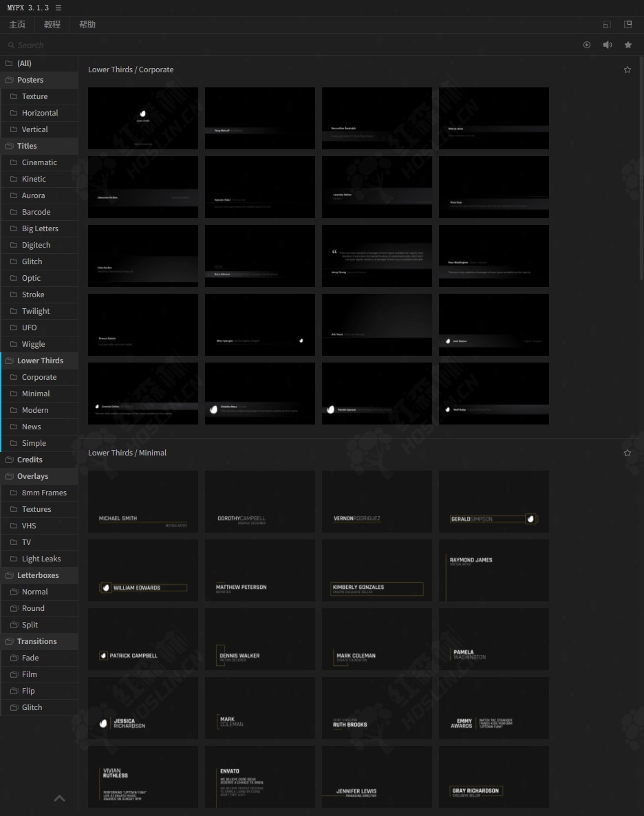Image resolution: width=644 pixels, height=816 pixels.
Task: Select the (All) category
Action: coord(39,63)
